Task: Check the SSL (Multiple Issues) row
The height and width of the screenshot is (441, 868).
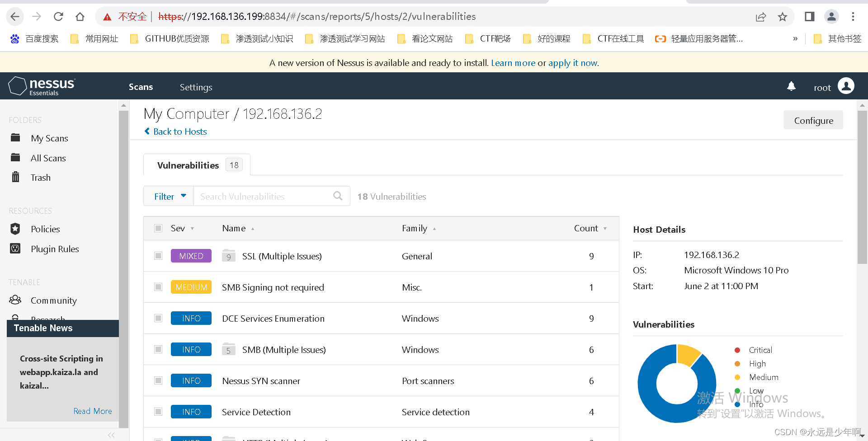Action: click(158, 256)
